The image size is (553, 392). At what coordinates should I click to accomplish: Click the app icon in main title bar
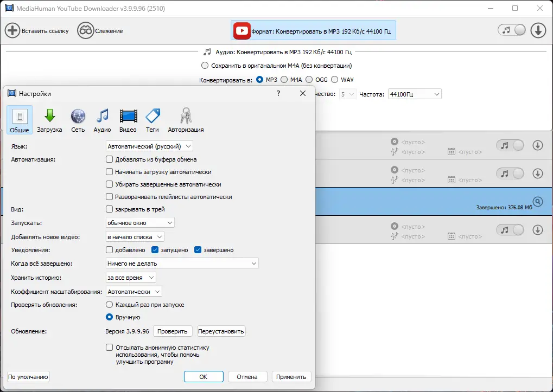pyautogui.click(x=9, y=8)
